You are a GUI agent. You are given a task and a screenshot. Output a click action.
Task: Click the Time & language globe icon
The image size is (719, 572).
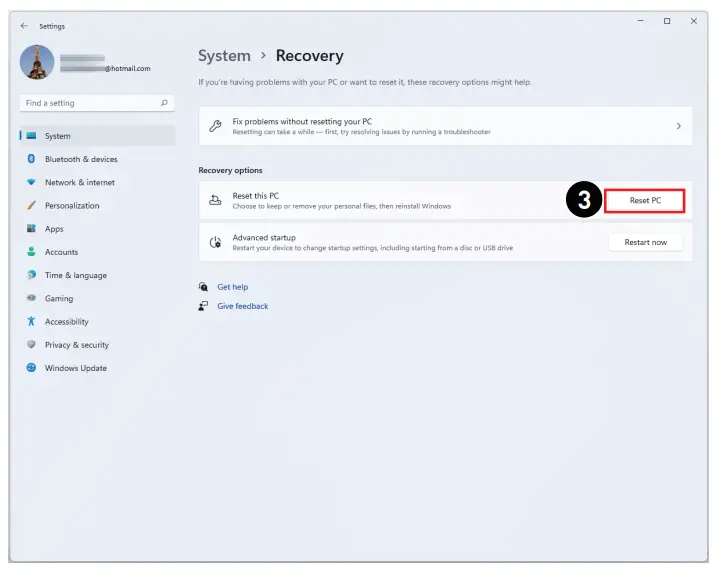point(31,275)
